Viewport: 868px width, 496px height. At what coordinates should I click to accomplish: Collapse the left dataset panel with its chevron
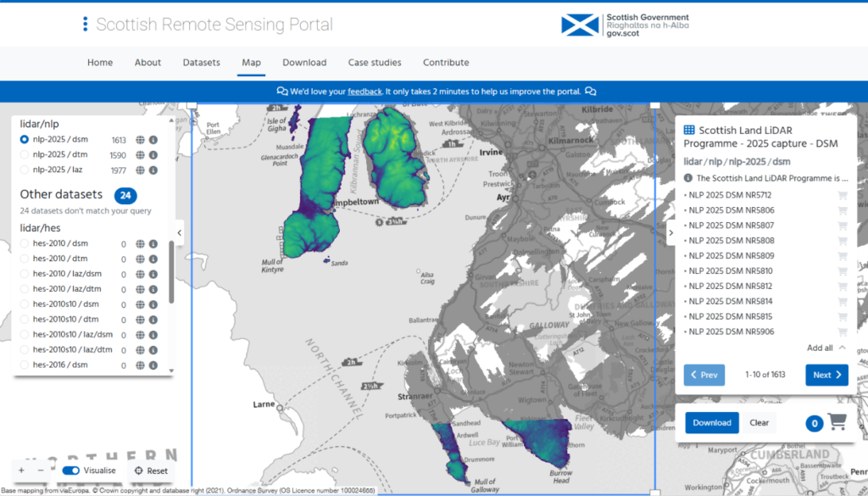(x=179, y=233)
